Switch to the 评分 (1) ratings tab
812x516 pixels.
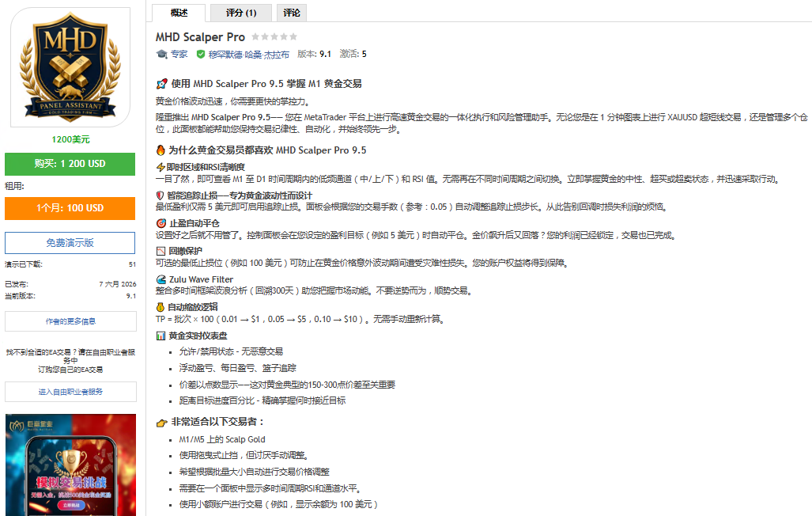pyautogui.click(x=241, y=13)
